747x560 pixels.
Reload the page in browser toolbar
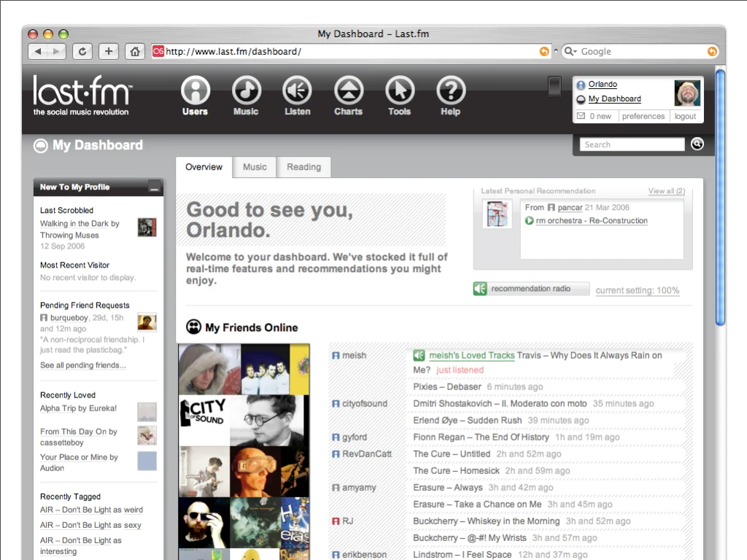click(82, 52)
